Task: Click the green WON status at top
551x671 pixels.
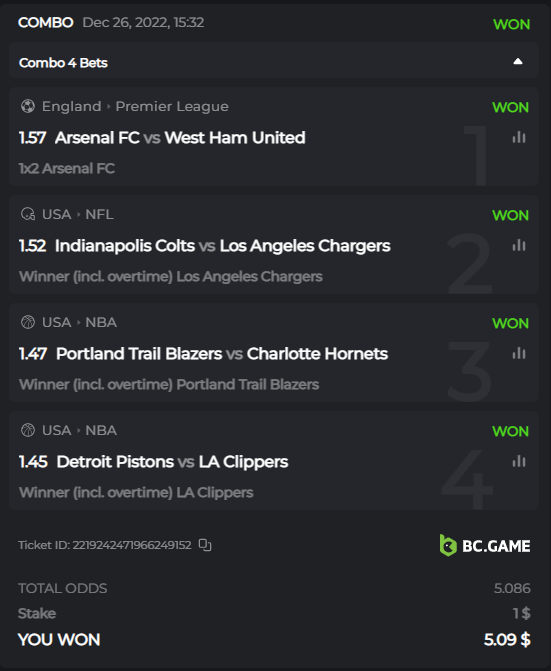Action: click(512, 24)
